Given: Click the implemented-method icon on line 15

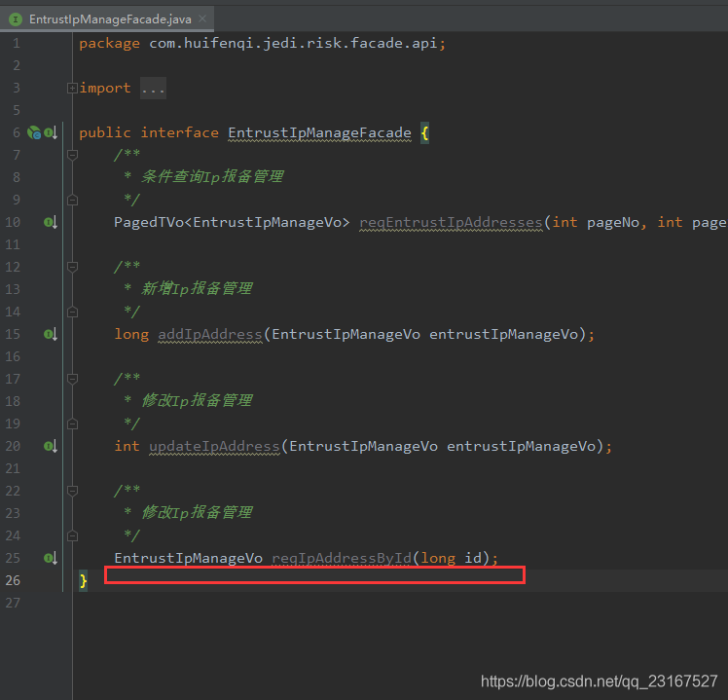Looking at the screenshot, I should click(x=51, y=334).
